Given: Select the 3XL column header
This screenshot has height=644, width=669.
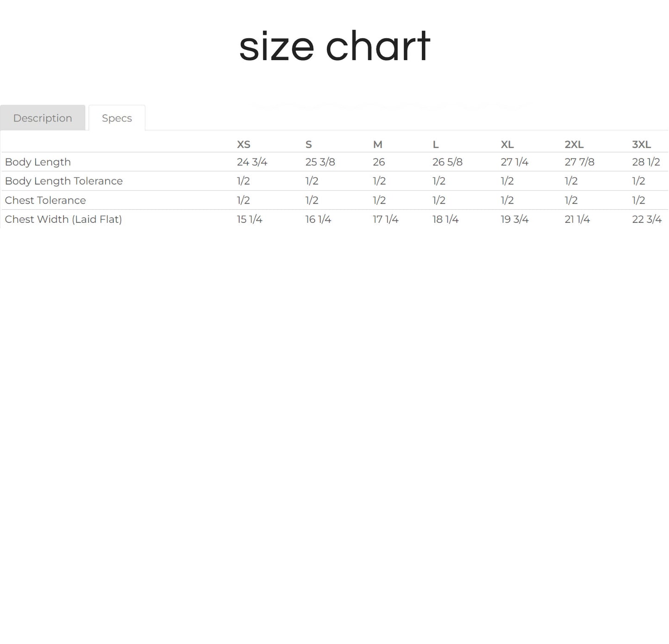Looking at the screenshot, I should point(641,144).
